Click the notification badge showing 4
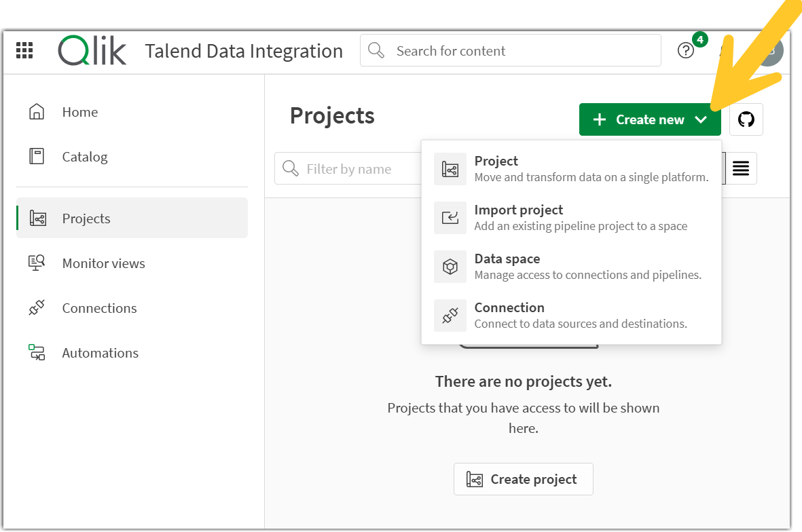 [699, 39]
